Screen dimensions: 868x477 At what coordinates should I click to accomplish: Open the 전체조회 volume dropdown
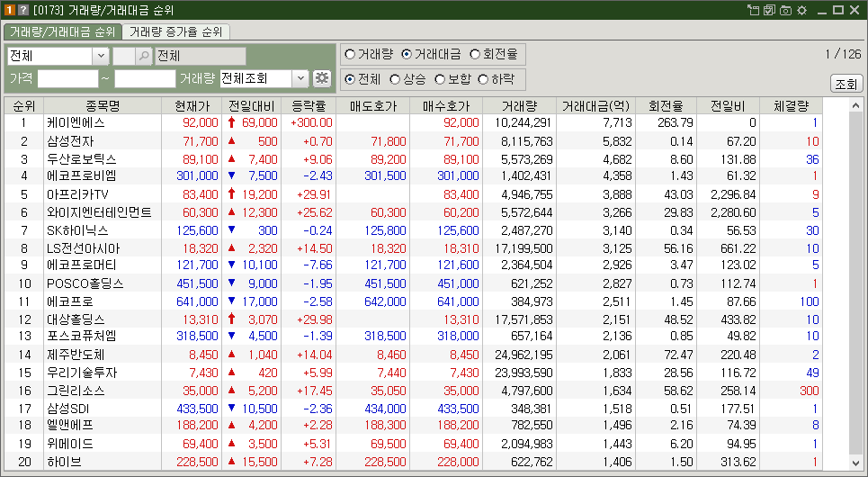[300, 78]
